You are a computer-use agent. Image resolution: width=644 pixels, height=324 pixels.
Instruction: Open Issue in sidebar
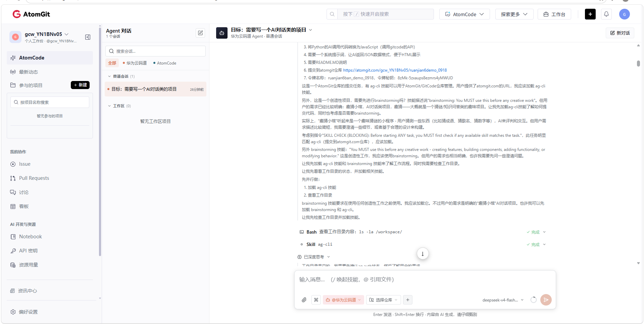[x=24, y=164]
